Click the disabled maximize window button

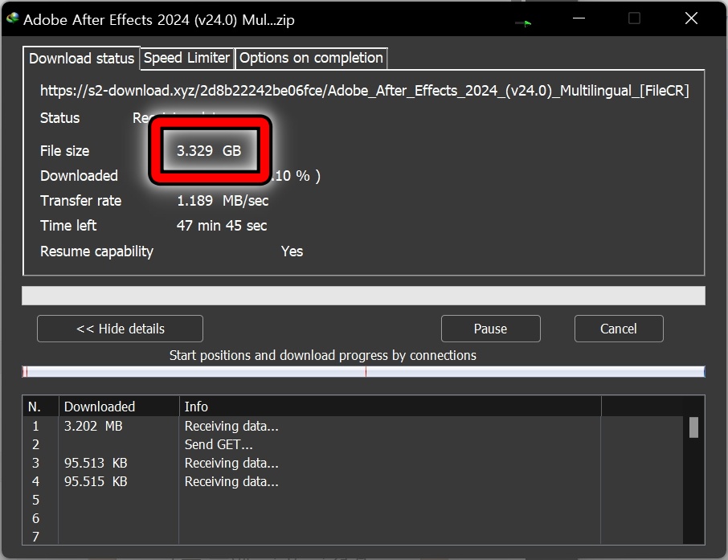pyautogui.click(x=634, y=18)
